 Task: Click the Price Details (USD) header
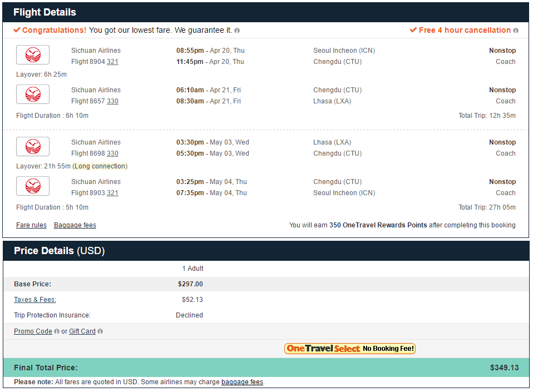click(59, 251)
